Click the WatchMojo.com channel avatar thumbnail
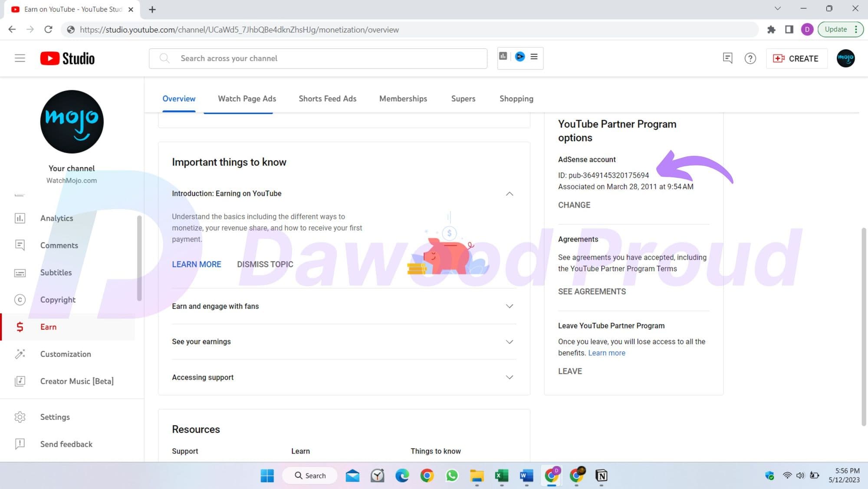The height and width of the screenshot is (489, 868). 72,121
